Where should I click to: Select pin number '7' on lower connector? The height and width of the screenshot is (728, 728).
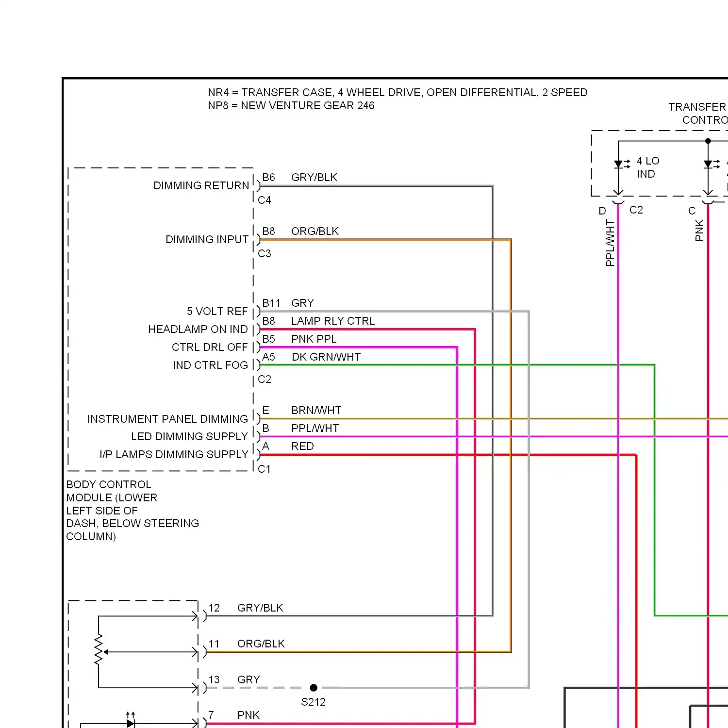211,715
